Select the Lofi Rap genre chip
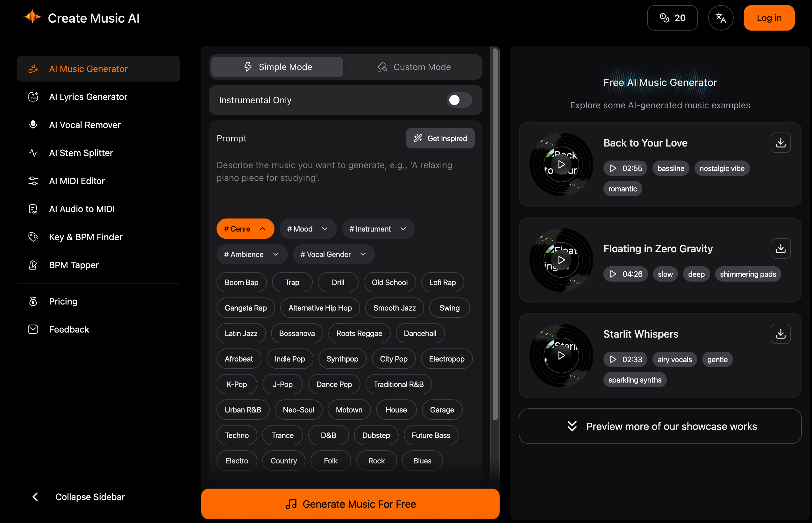The image size is (812, 523). 442,282
